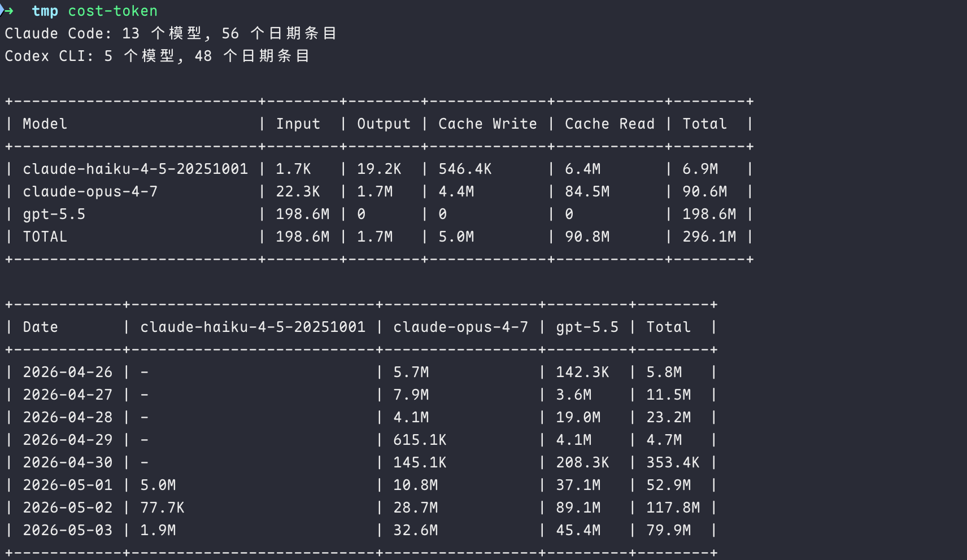Click 'claude-haiku-4-5-20251001' in the Model column
967x560 pixels.
(136, 169)
